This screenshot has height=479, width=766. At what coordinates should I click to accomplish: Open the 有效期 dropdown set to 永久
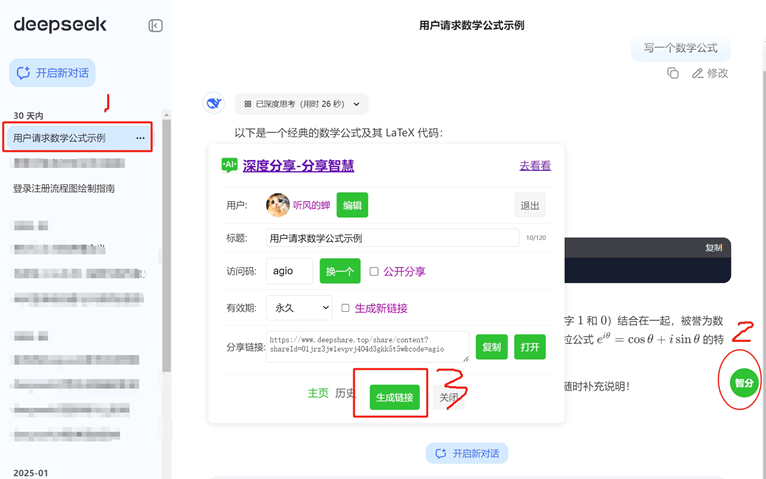(299, 308)
